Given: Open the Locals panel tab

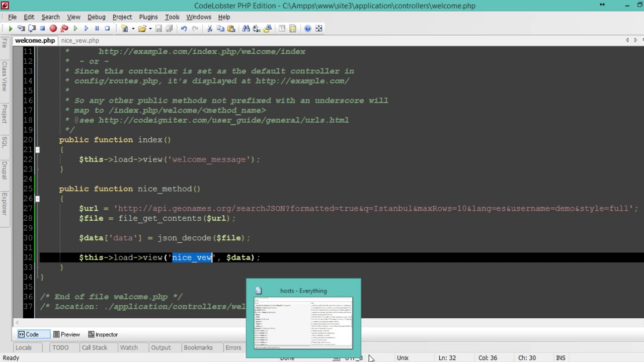Looking at the screenshot, I should 23,347.
